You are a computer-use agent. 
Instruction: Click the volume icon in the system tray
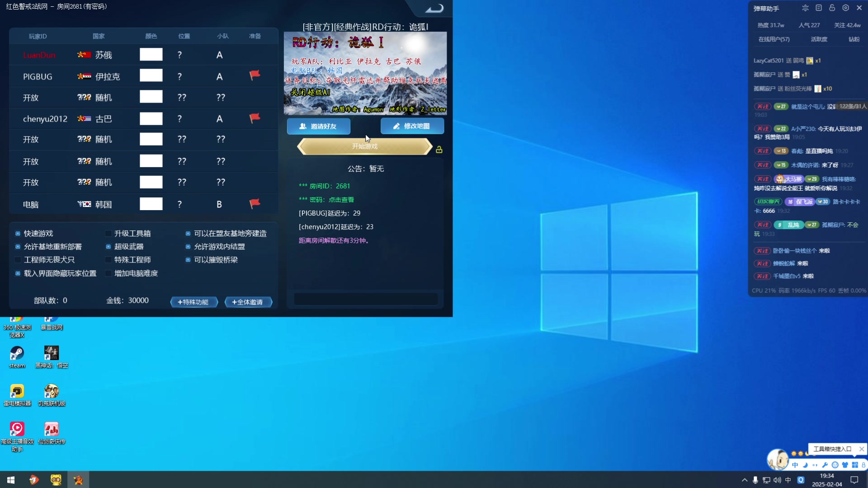click(x=777, y=480)
